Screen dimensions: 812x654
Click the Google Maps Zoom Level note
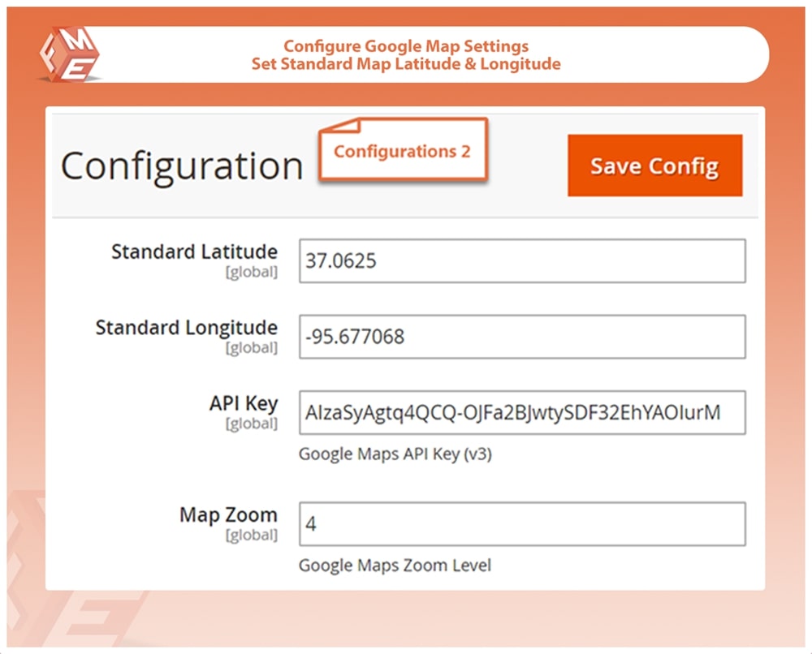pyautogui.click(x=395, y=565)
